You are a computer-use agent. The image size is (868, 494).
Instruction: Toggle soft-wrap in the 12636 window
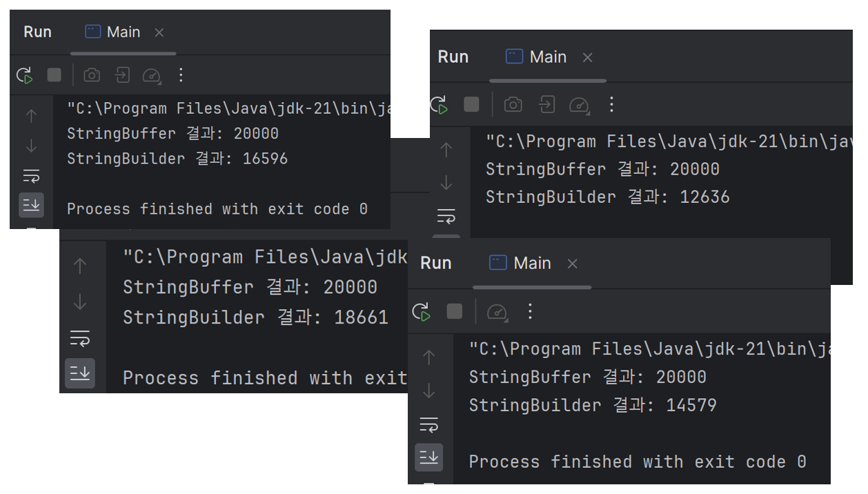coord(446,216)
